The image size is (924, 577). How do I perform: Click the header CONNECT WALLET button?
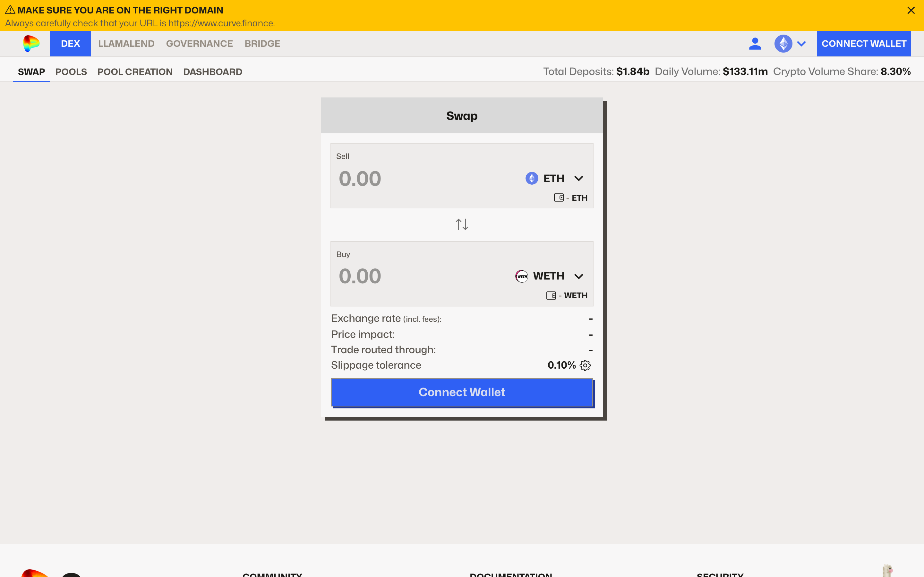(864, 44)
